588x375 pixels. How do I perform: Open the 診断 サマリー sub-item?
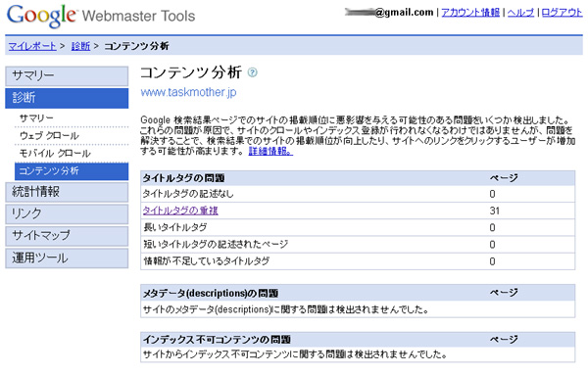point(36,118)
